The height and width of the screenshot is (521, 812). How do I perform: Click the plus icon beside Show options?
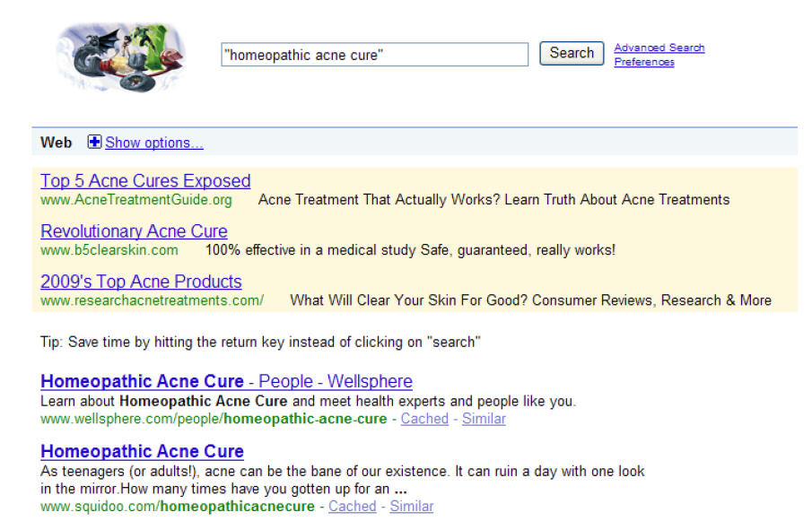click(x=94, y=142)
